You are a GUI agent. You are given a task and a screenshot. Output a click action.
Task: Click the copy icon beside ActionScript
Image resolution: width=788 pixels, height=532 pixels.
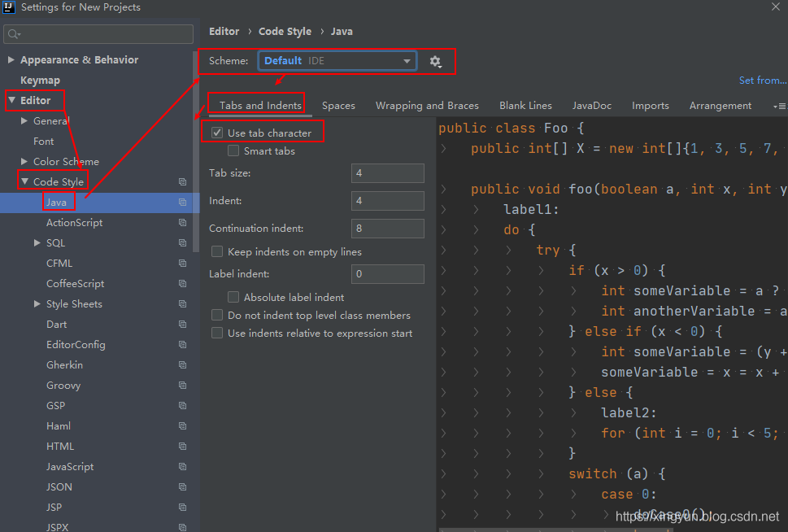click(x=183, y=223)
